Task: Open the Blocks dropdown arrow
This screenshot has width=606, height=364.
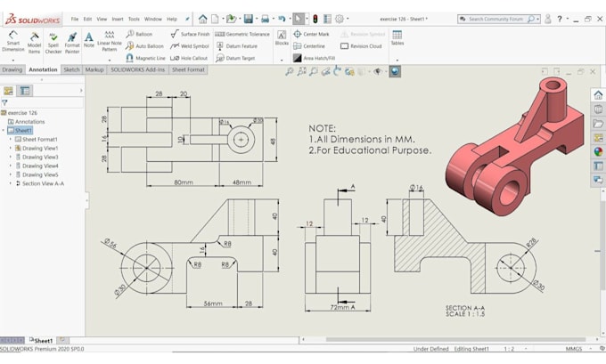Action: point(282,61)
